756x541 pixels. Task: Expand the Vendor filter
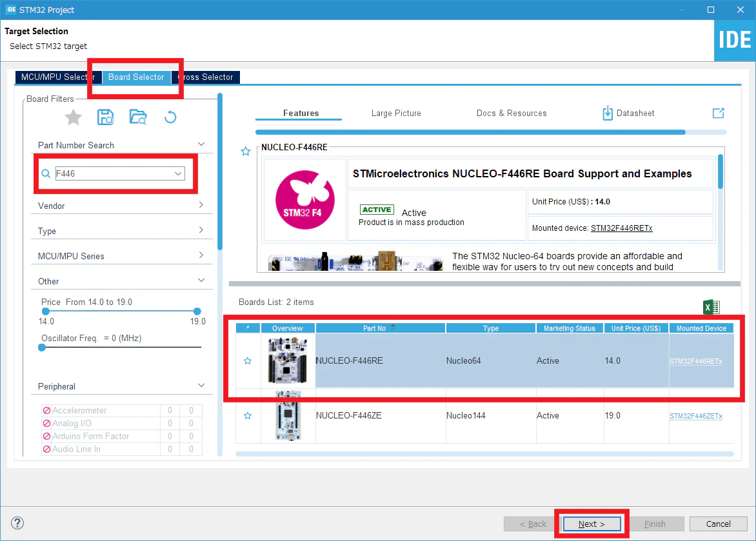[x=201, y=205]
